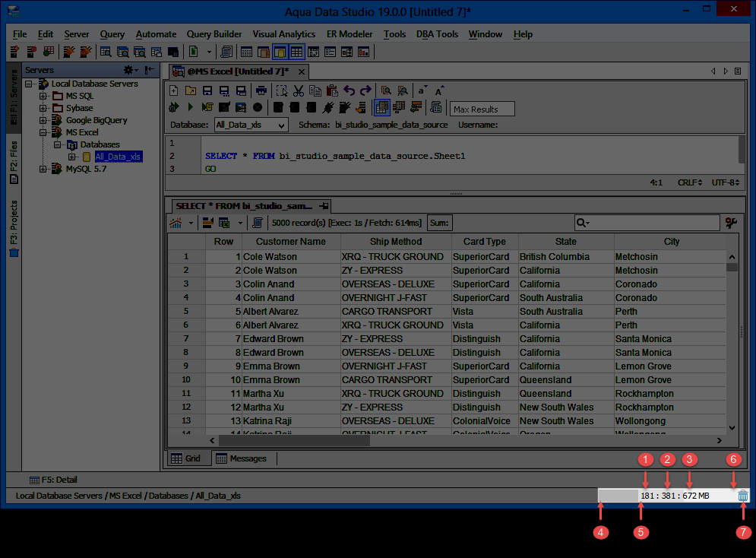
Task: Click the Redo arrow icon
Action: (x=365, y=90)
